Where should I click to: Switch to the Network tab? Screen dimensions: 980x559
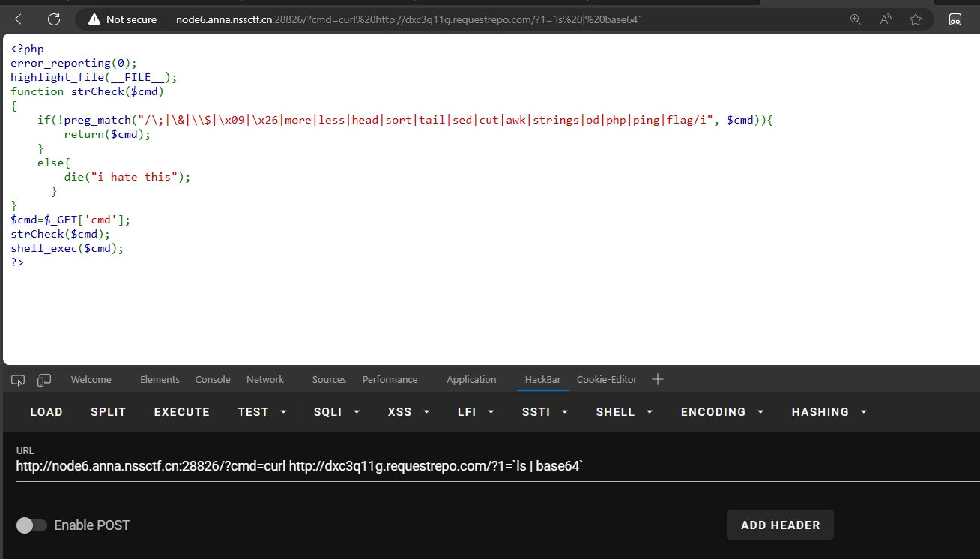(265, 380)
